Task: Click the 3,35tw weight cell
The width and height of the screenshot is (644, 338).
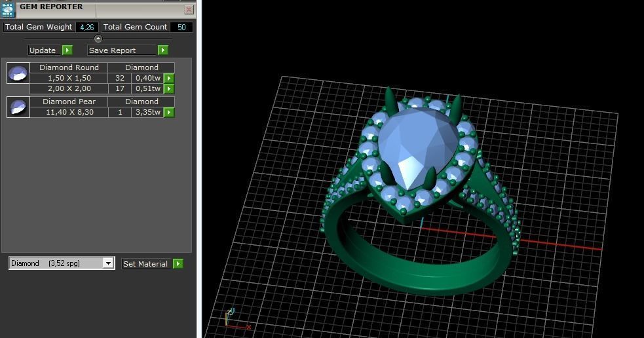Action: click(x=148, y=112)
